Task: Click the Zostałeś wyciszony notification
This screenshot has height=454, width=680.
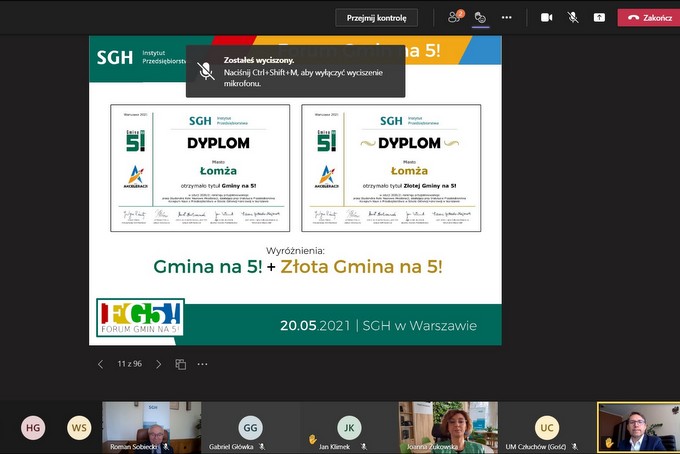Action: (x=295, y=71)
